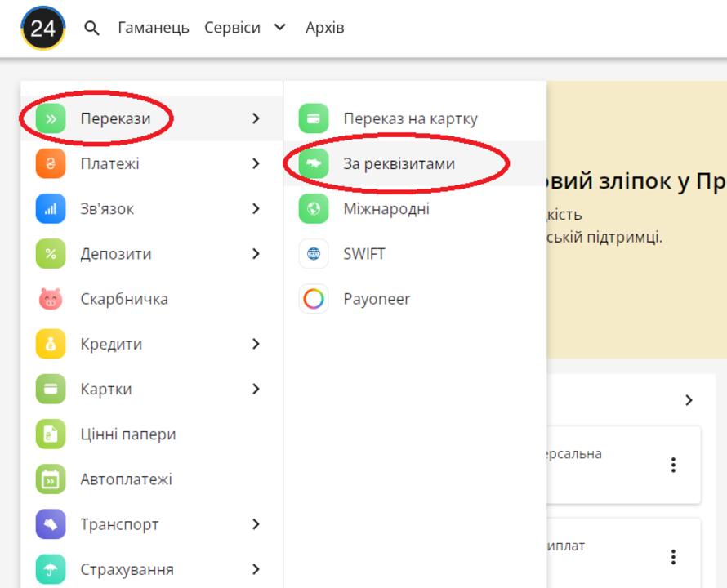Expand Платежі submenu chevron
This screenshot has width=727, height=588.
pyautogui.click(x=256, y=163)
